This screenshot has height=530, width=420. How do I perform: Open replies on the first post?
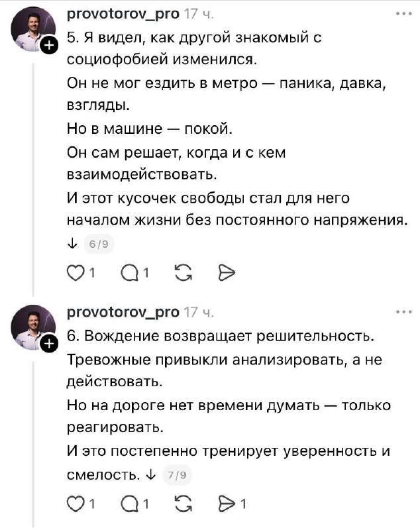[129, 272]
